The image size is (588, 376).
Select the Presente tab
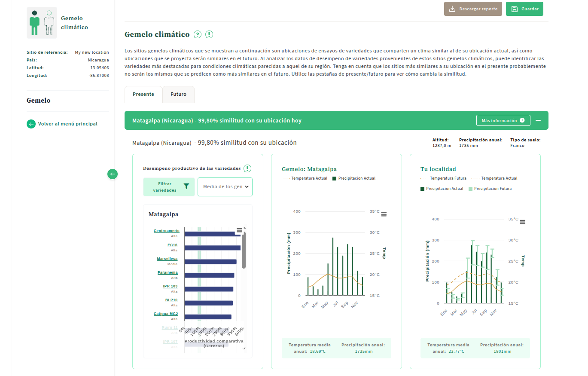click(143, 95)
